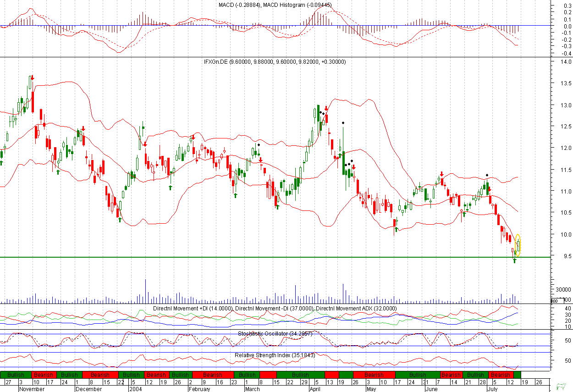Click the April month label
This screenshot has width=573, height=392.
(315, 389)
